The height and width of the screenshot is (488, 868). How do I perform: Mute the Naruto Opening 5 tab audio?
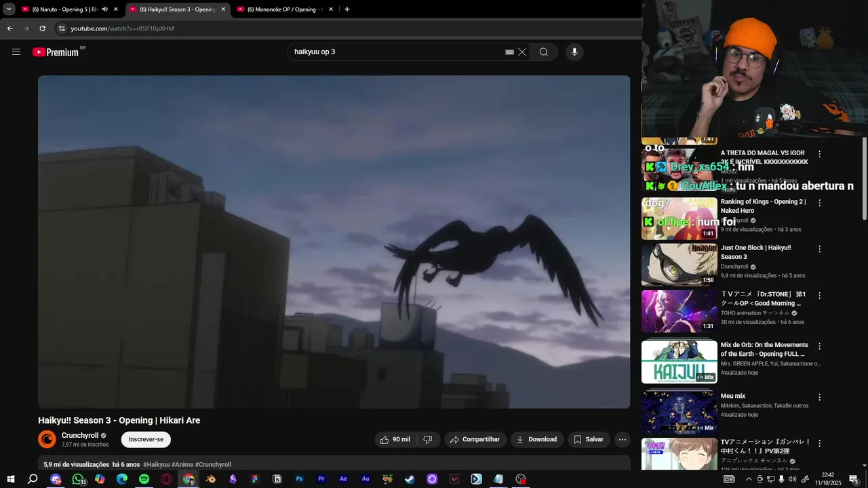coord(104,9)
